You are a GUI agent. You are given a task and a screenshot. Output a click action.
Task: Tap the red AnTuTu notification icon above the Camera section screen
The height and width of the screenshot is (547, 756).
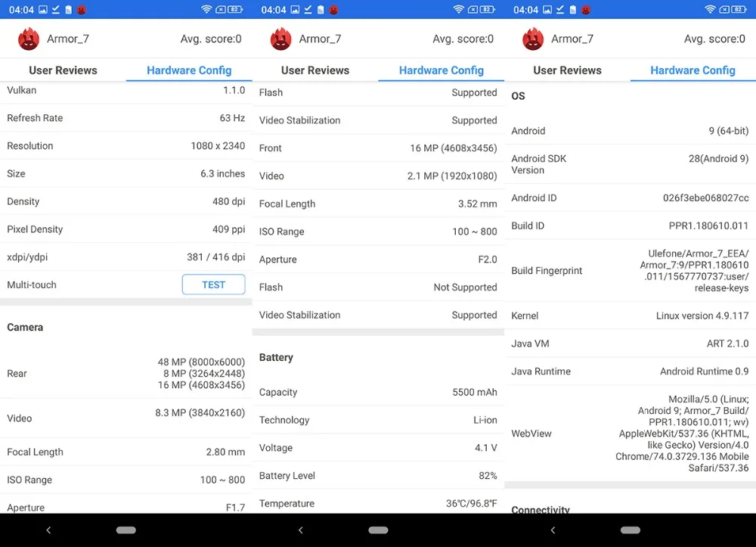click(82, 10)
